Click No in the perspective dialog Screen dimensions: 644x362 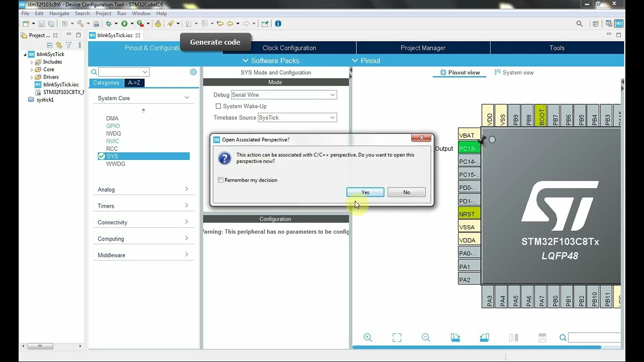pyautogui.click(x=407, y=192)
